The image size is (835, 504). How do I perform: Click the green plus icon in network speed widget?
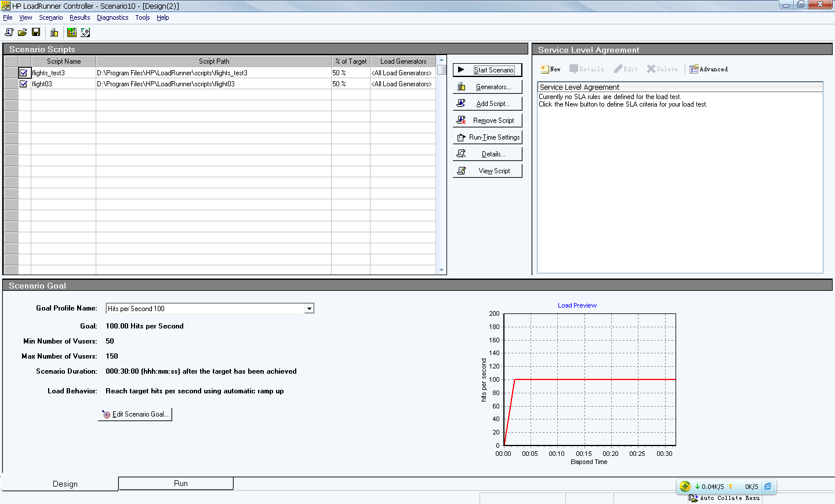pyautogui.click(x=685, y=487)
